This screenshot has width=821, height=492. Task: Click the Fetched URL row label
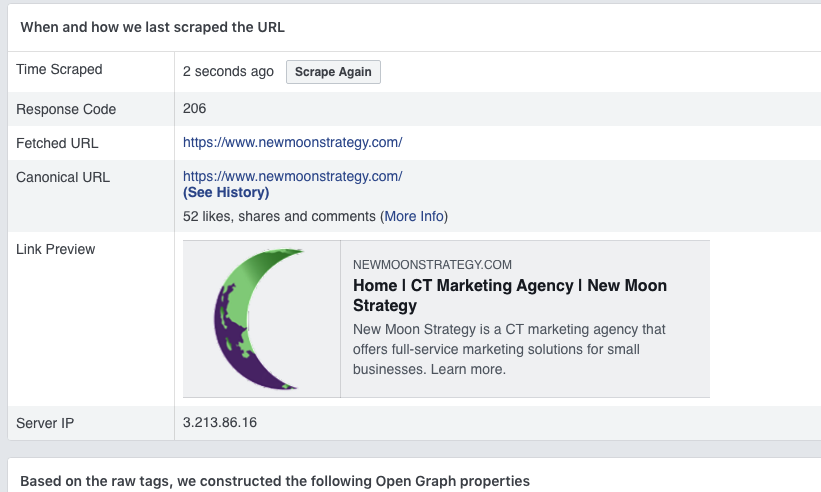pyautogui.click(x=57, y=143)
